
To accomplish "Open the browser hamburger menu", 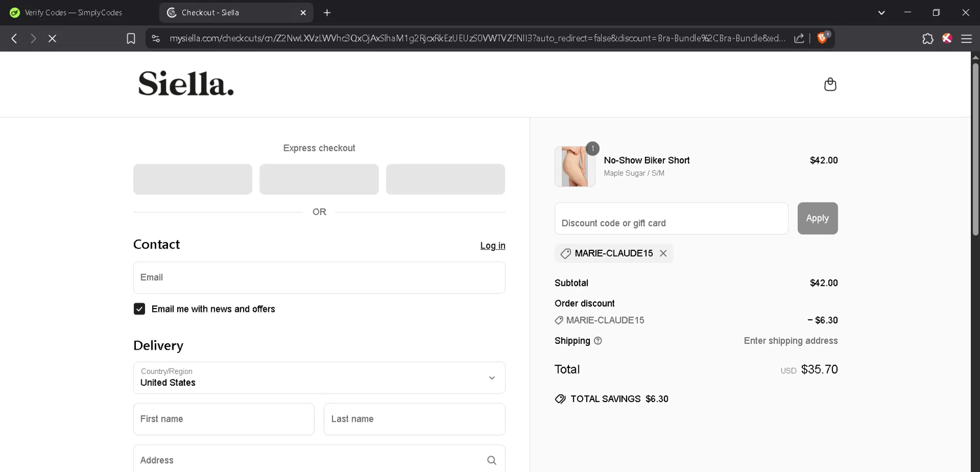I will [966, 39].
